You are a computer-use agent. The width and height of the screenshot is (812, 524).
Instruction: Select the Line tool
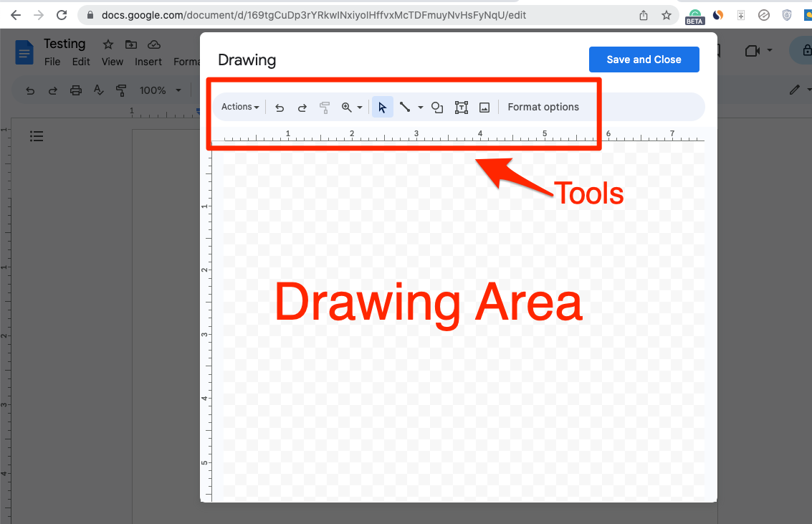click(405, 107)
